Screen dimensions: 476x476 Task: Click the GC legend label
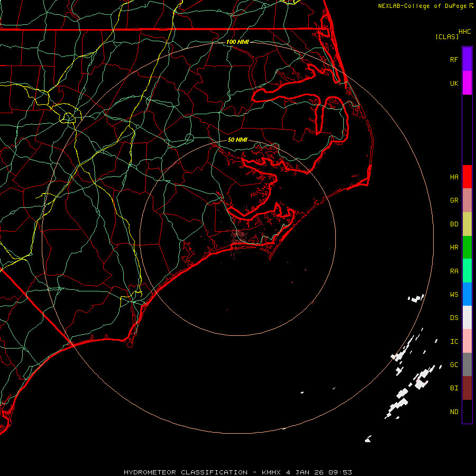[454, 365]
